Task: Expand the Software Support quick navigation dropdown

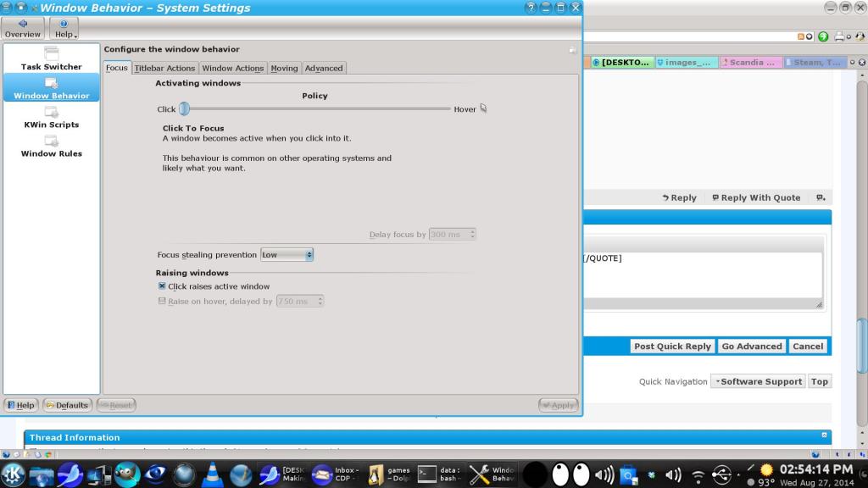Action: (x=757, y=381)
